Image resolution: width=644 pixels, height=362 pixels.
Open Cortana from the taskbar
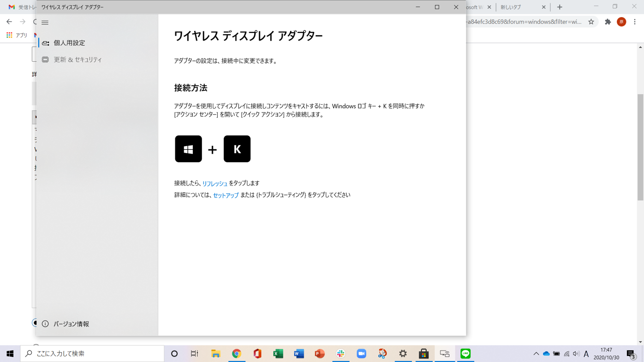tap(174, 354)
